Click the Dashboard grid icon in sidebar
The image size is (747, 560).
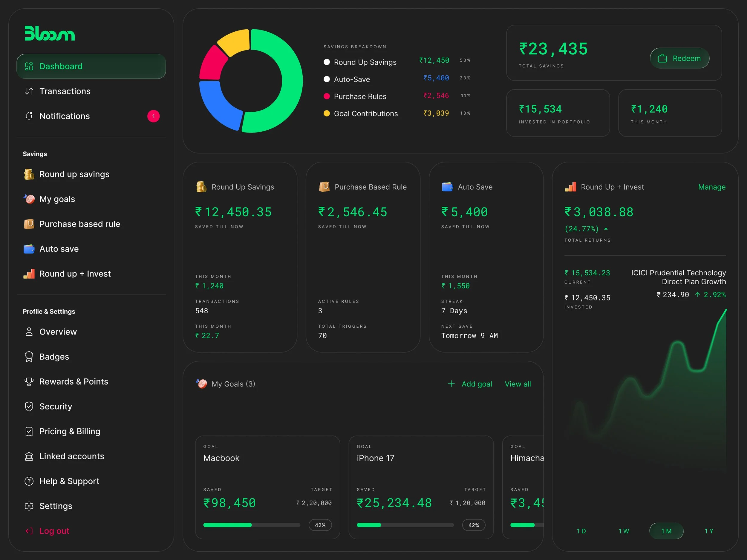pyautogui.click(x=29, y=67)
